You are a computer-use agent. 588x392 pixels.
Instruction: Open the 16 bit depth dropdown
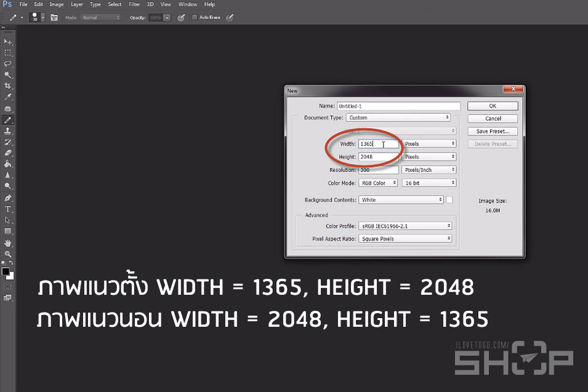pyautogui.click(x=429, y=183)
